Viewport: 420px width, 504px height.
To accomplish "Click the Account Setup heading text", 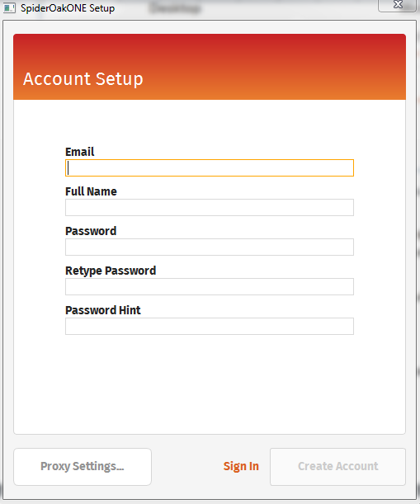I will point(83,79).
